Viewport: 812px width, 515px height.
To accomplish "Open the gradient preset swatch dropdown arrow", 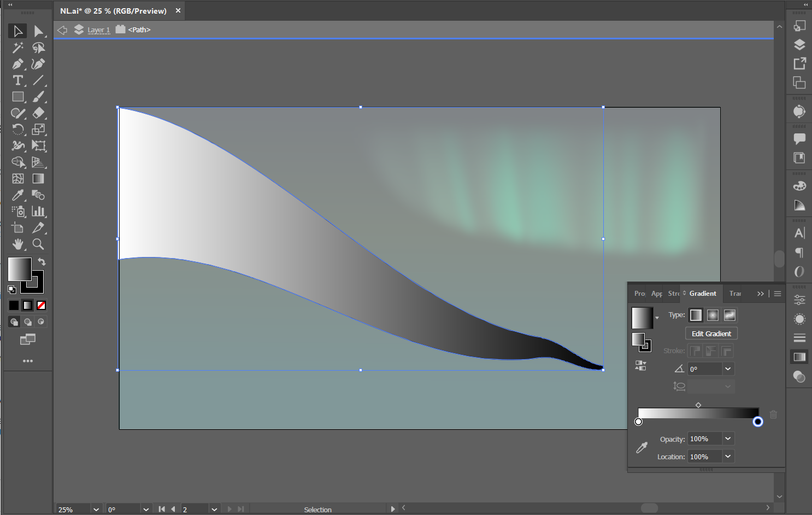I will point(657,318).
